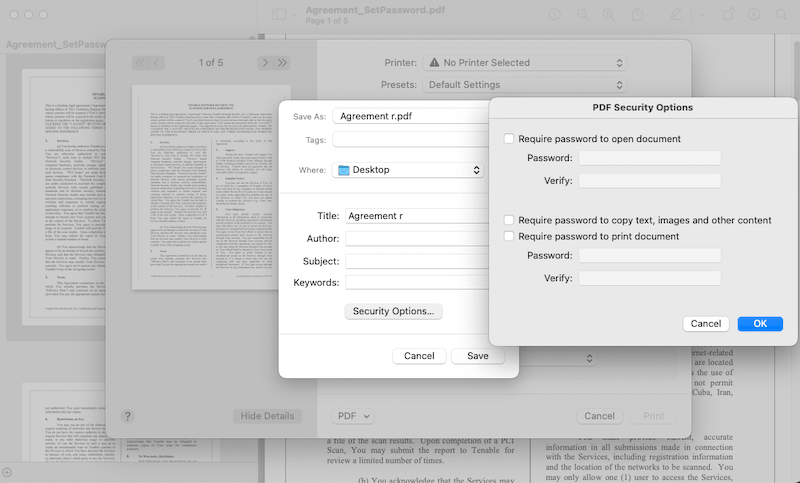Show document inspector info icon
Image resolution: width=800 pixels, height=483 pixels.
click(x=555, y=15)
